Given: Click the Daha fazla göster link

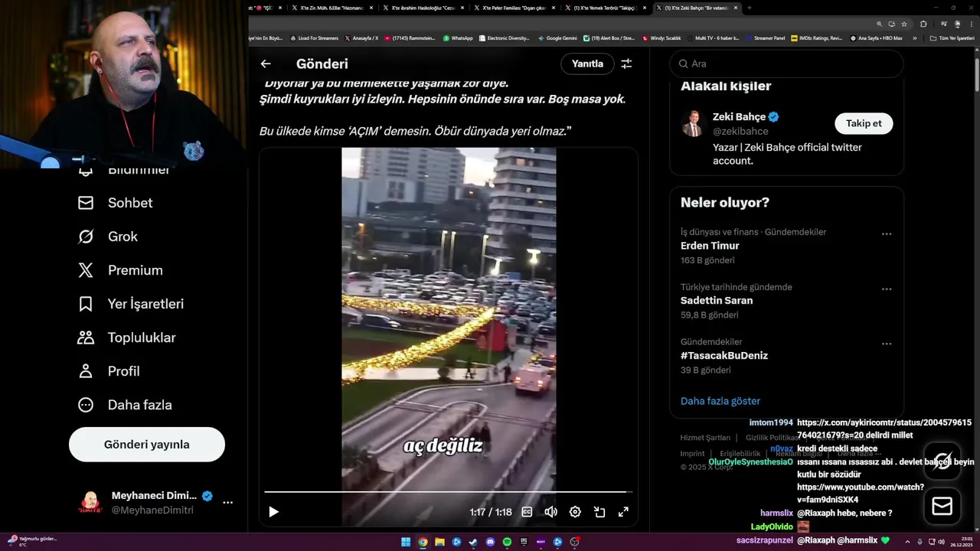Looking at the screenshot, I should pyautogui.click(x=720, y=401).
